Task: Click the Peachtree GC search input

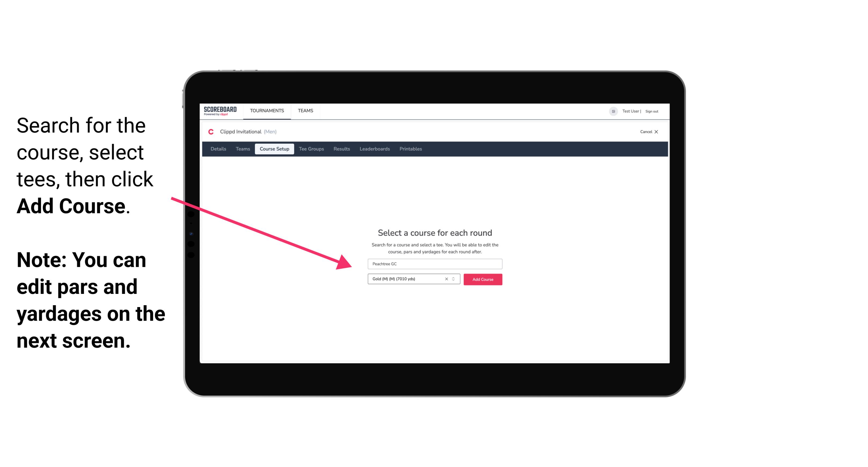Action: (x=435, y=263)
